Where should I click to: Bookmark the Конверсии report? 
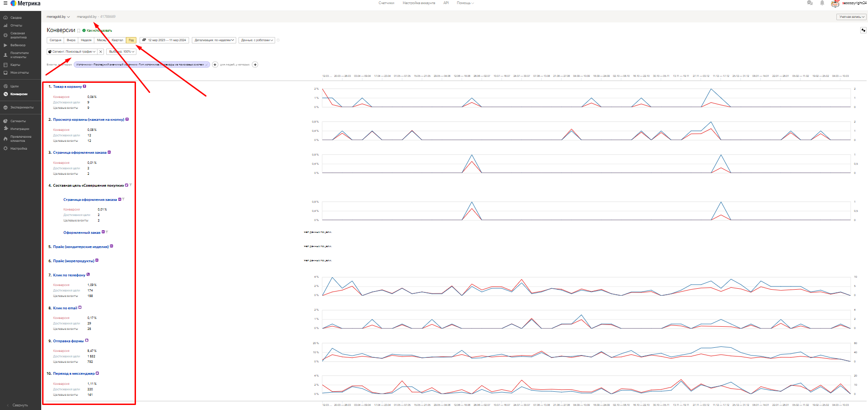pos(79,31)
